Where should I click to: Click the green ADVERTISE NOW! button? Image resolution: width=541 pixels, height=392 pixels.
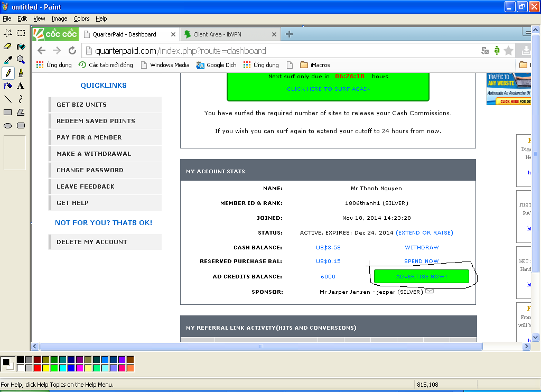click(421, 276)
